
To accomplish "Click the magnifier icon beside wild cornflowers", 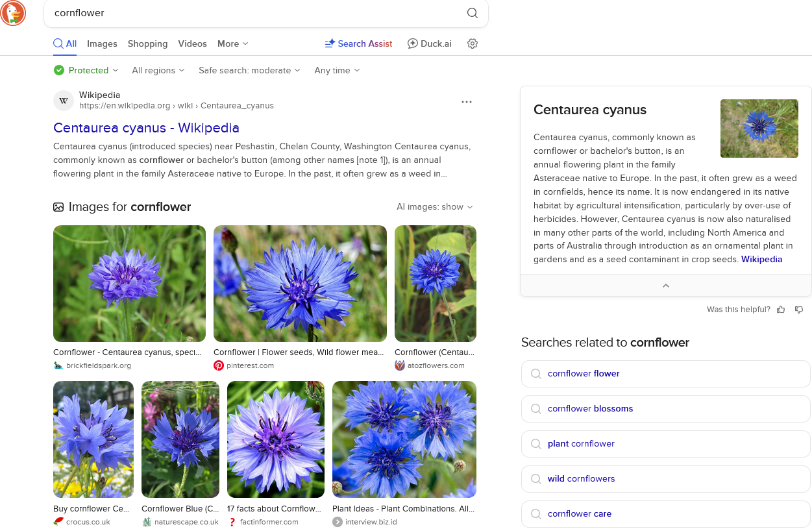I will (x=536, y=479).
